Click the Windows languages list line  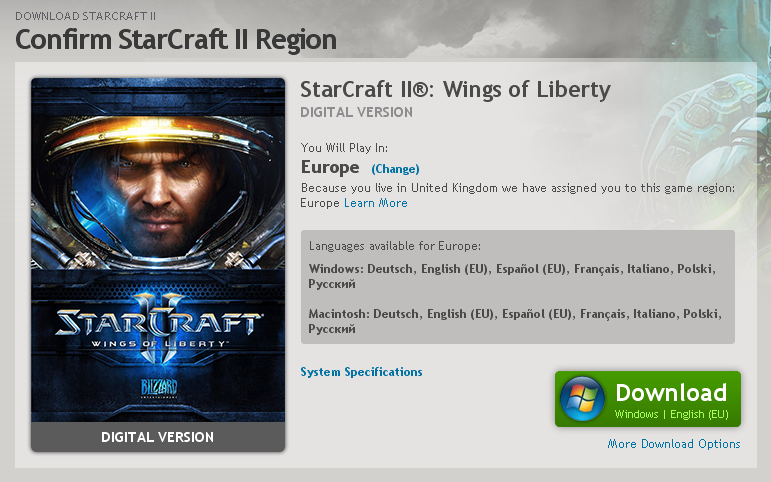pos(512,276)
